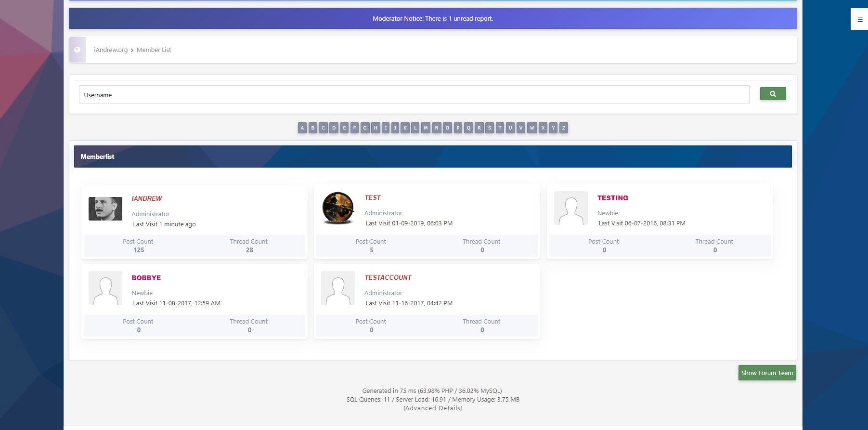Click TEST's post count 5
The width and height of the screenshot is (868, 430).
pyautogui.click(x=372, y=250)
